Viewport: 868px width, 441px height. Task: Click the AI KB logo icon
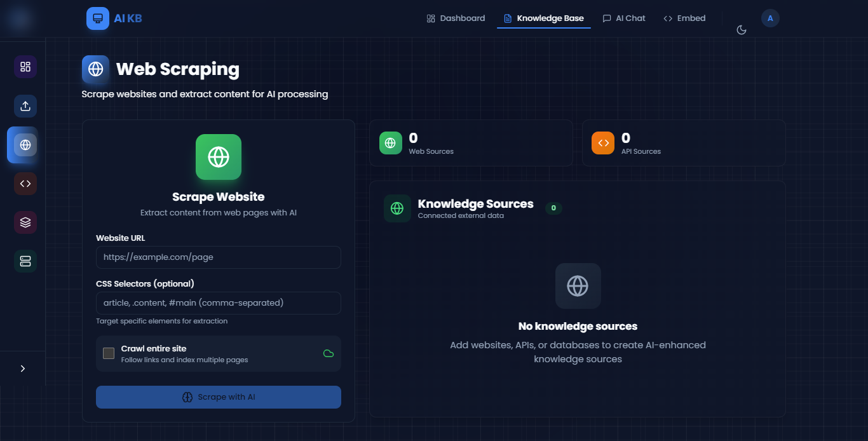(98, 18)
